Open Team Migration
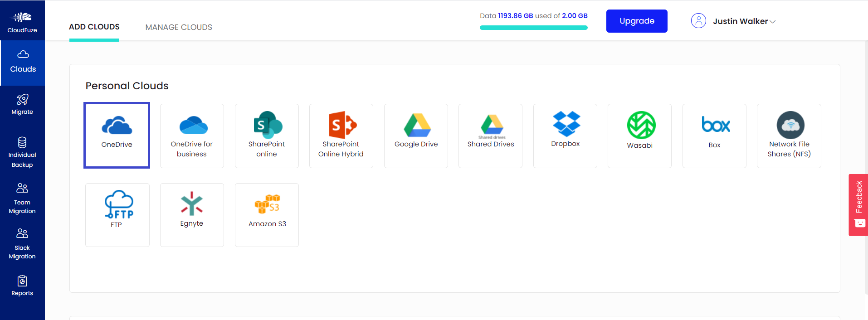Viewport: 868px width, 320px height. [x=22, y=198]
